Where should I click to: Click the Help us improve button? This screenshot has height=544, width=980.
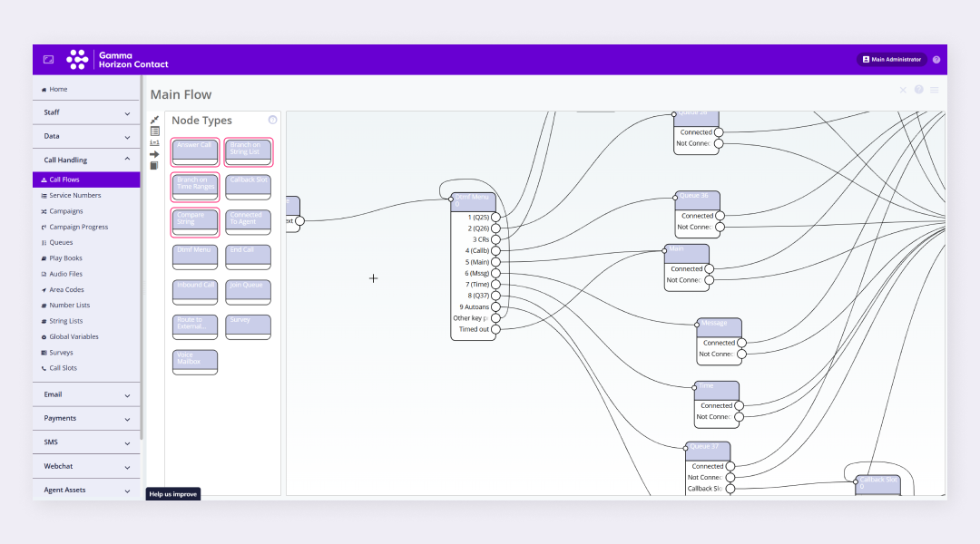173,494
